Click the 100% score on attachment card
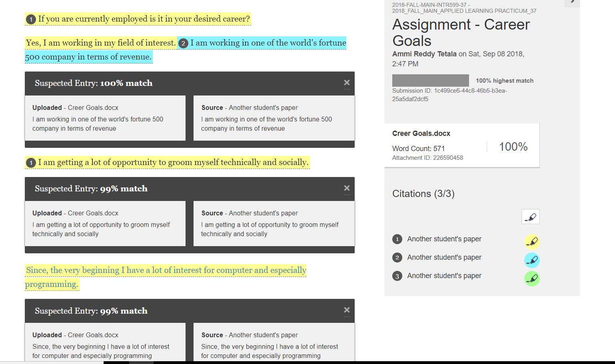The height and width of the screenshot is (364, 615). pos(513,147)
